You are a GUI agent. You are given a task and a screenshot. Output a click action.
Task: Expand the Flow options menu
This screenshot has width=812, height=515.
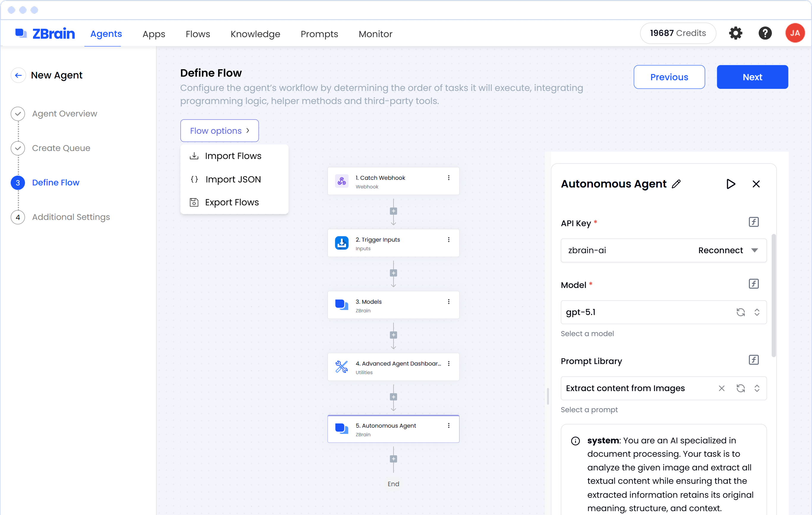[219, 130]
